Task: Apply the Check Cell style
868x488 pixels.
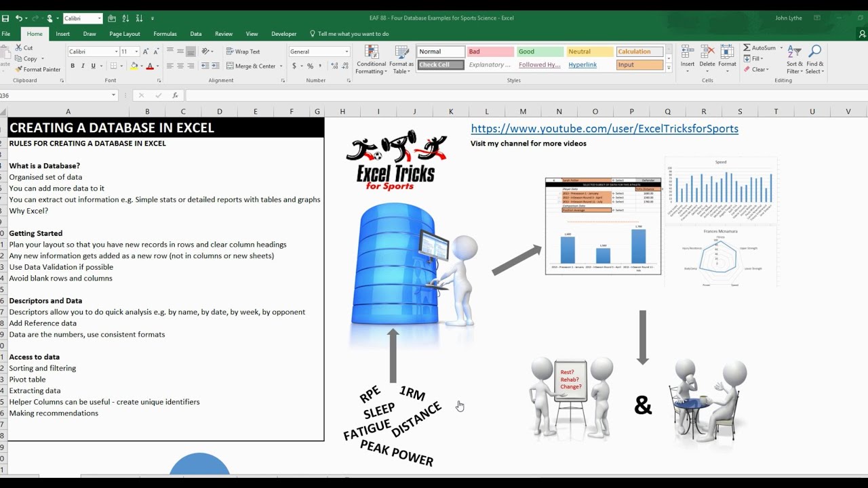Action: (441, 65)
